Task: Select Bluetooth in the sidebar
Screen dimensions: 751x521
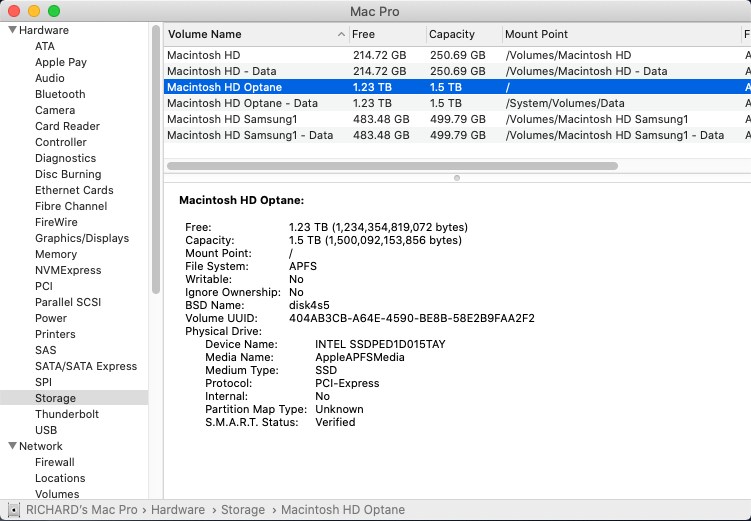Action: tap(60, 94)
